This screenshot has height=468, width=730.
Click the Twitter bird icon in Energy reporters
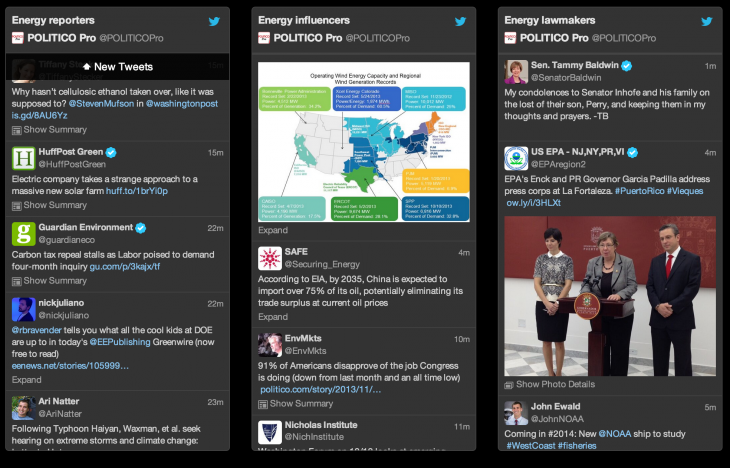[x=214, y=21]
